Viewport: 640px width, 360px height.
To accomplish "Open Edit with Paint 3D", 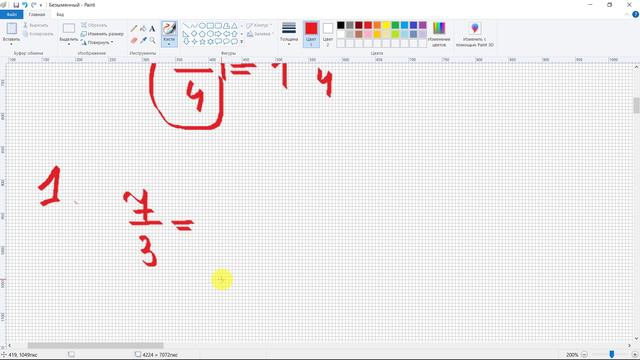I will (x=475, y=34).
